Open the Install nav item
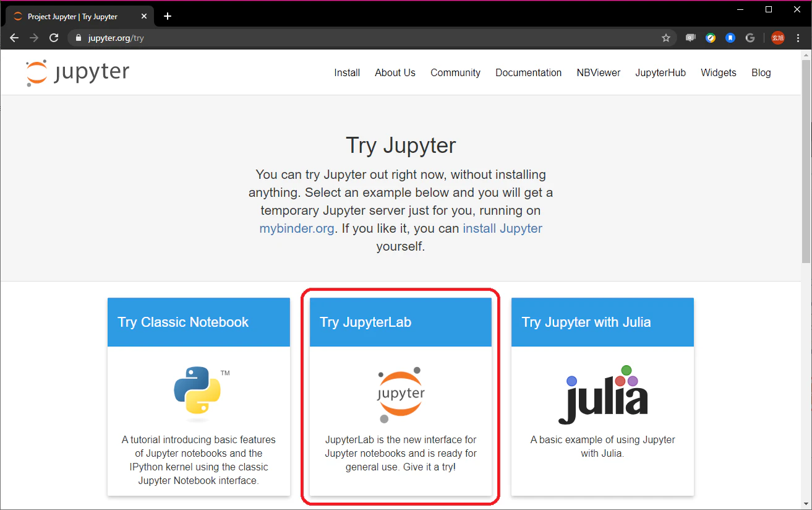This screenshot has width=812, height=510. point(347,72)
